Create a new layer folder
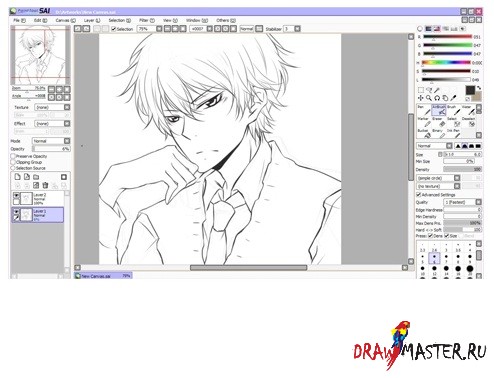 tap(36, 177)
